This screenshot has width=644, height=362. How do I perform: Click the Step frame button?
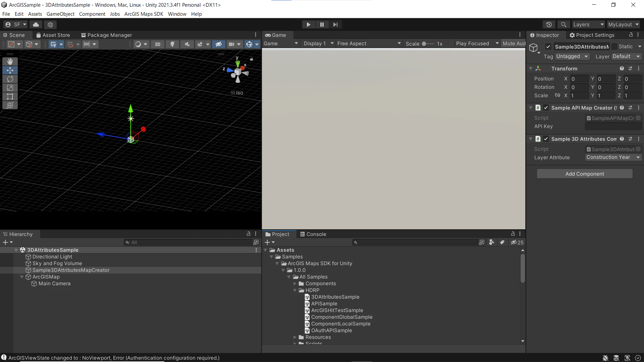click(335, 24)
